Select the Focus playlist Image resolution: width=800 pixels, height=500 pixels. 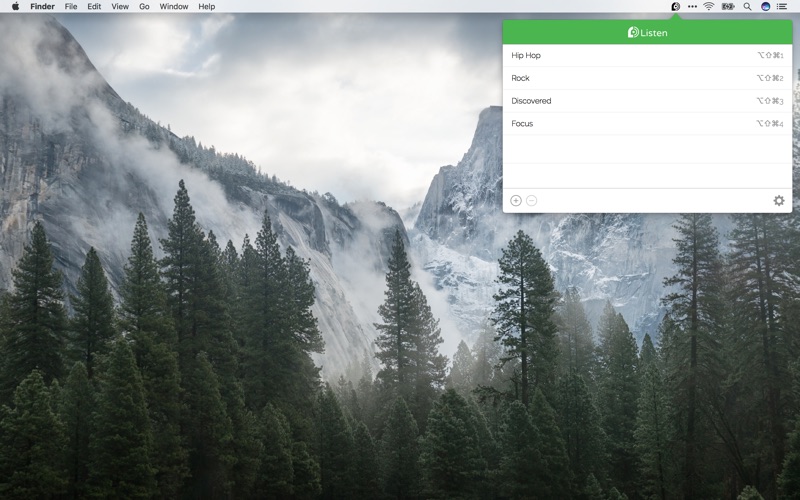[x=647, y=123]
